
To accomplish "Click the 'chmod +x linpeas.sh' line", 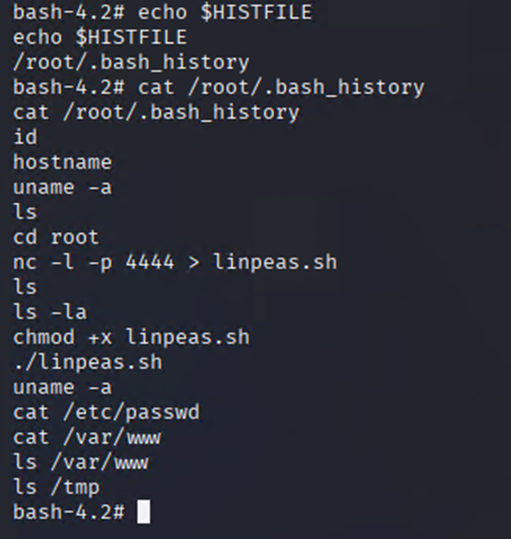I will pyautogui.click(x=131, y=337).
